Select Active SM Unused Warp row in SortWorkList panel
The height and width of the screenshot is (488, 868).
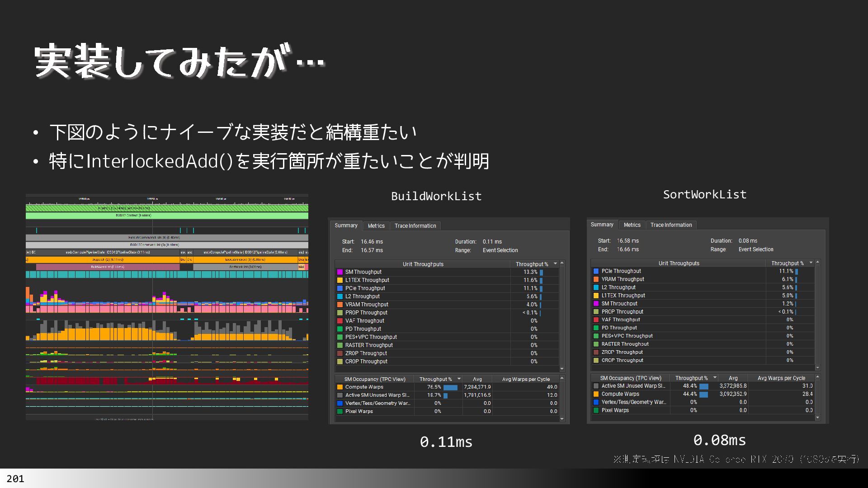[x=703, y=386]
